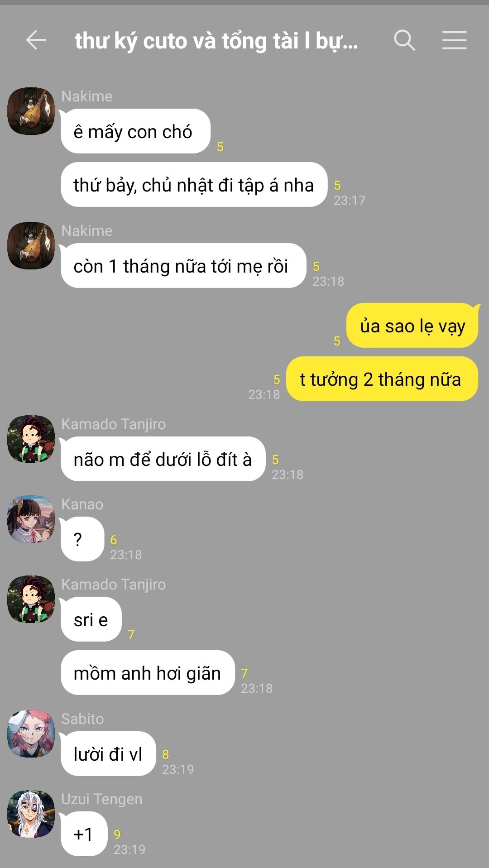Viewport: 489px width, 868px height.
Task: Tap the "ê mấy con chó" message bubble
Action: (x=135, y=131)
